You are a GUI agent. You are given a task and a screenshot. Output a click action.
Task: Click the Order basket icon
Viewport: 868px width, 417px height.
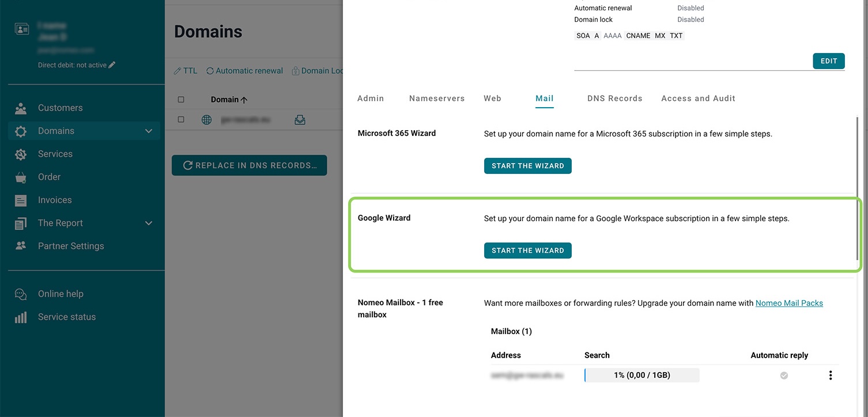[21, 177]
